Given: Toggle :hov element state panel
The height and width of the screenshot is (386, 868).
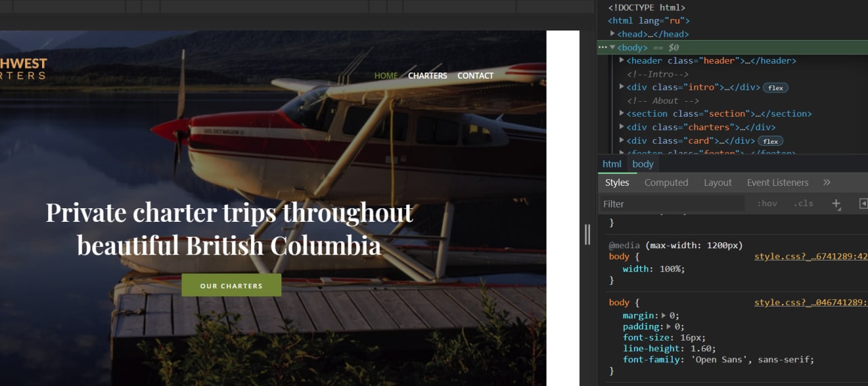Looking at the screenshot, I should (x=767, y=204).
